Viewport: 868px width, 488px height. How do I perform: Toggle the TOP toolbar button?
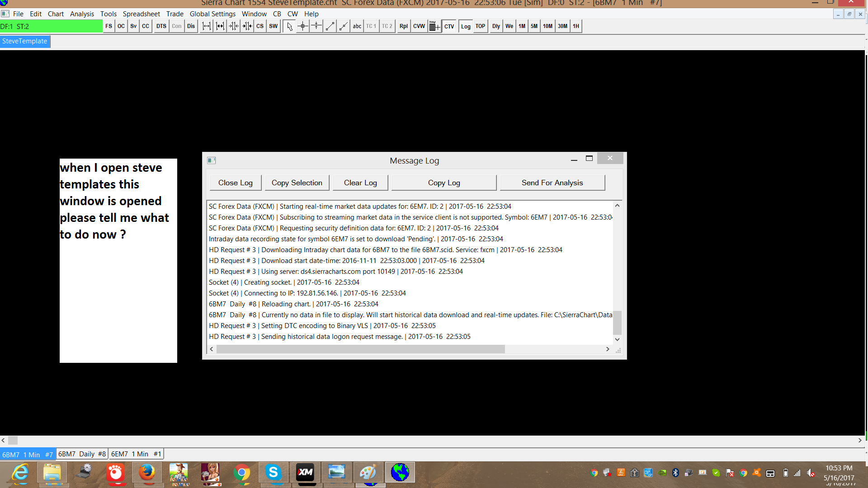[480, 26]
